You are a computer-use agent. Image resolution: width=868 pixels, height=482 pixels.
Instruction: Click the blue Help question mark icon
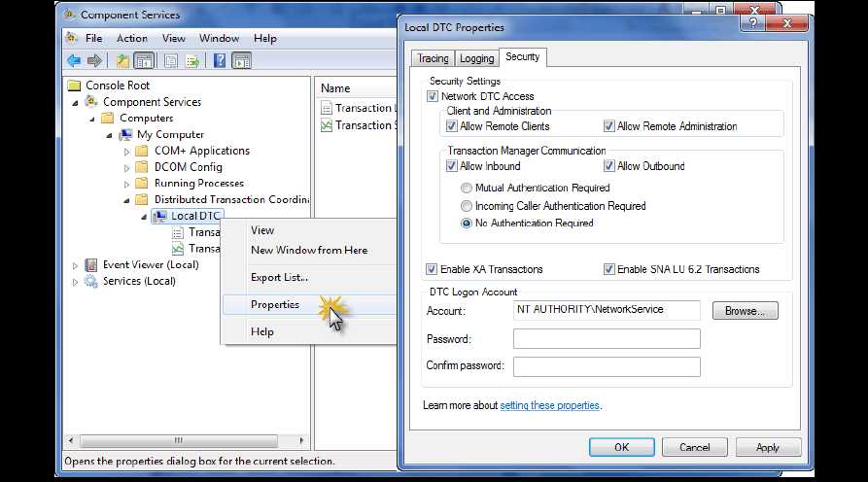pyautogui.click(x=220, y=61)
